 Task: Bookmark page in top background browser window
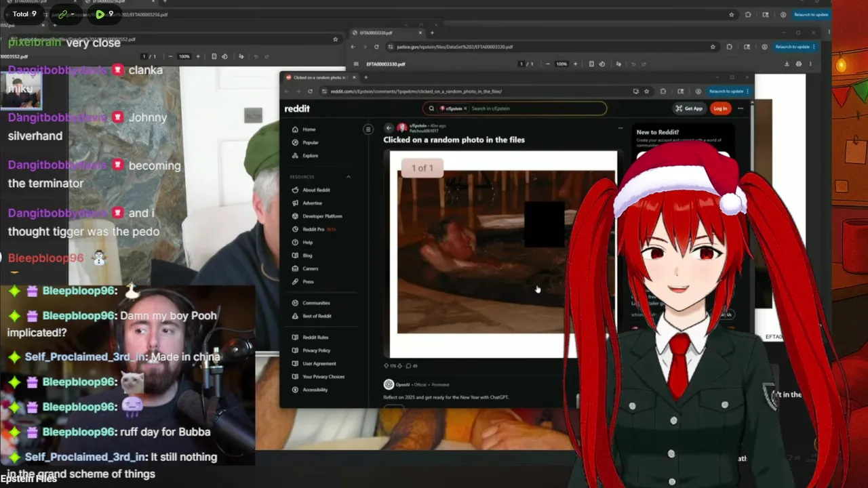pyautogui.click(x=732, y=14)
